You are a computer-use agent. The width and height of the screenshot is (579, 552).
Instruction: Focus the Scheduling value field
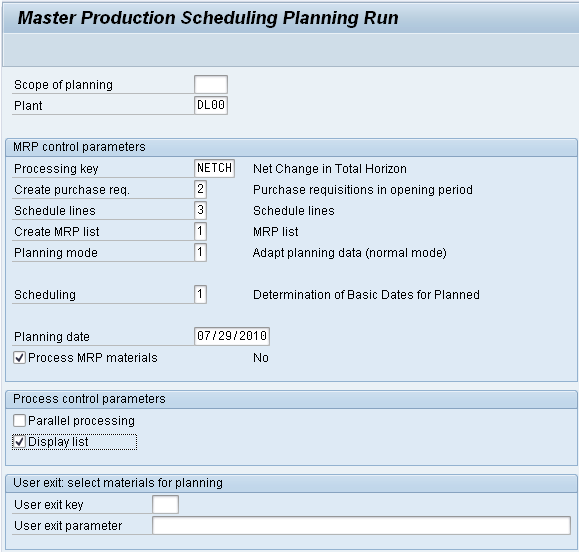pyautogui.click(x=200, y=295)
